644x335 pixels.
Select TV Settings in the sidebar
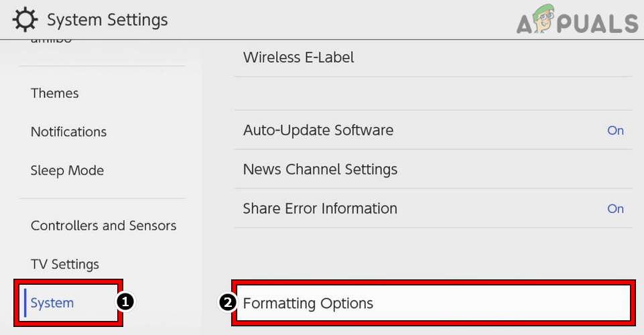click(65, 265)
